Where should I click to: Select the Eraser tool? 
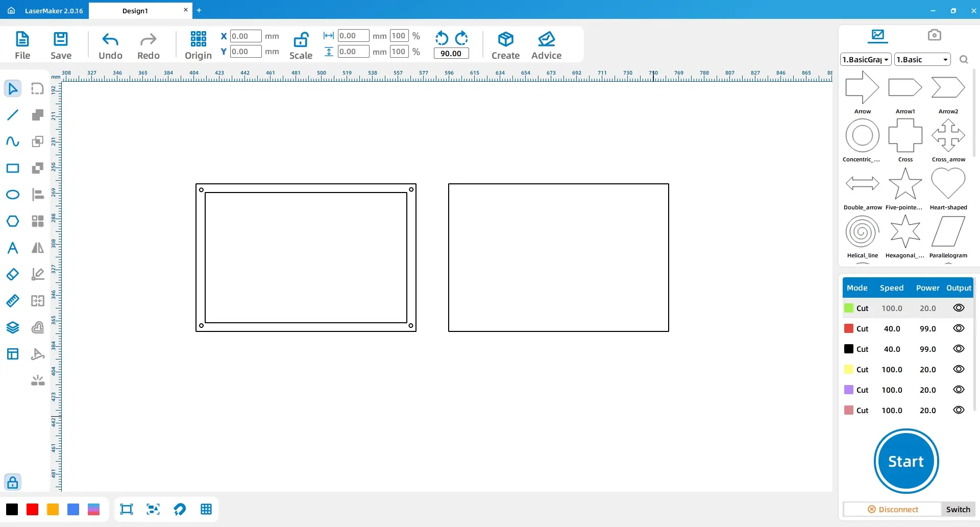13,274
